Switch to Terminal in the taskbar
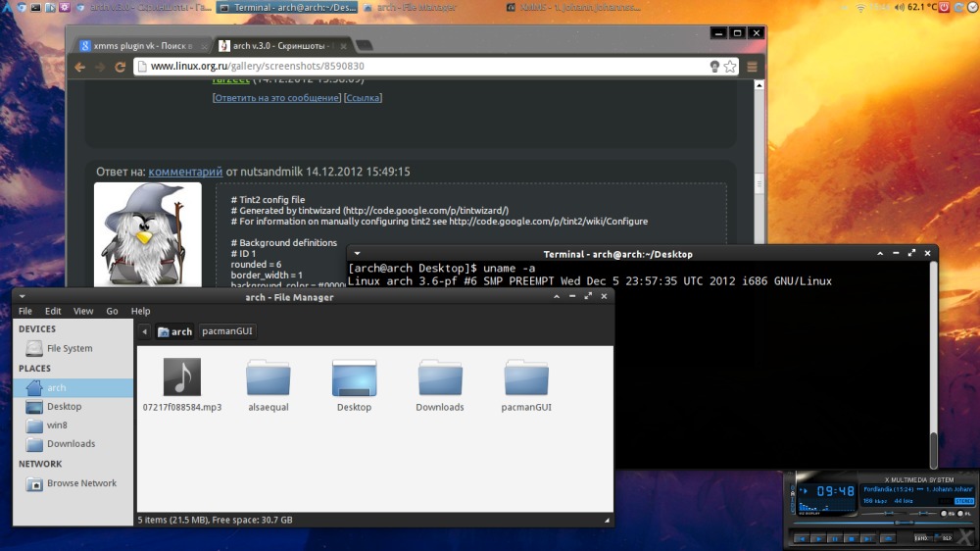 (287, 8)
